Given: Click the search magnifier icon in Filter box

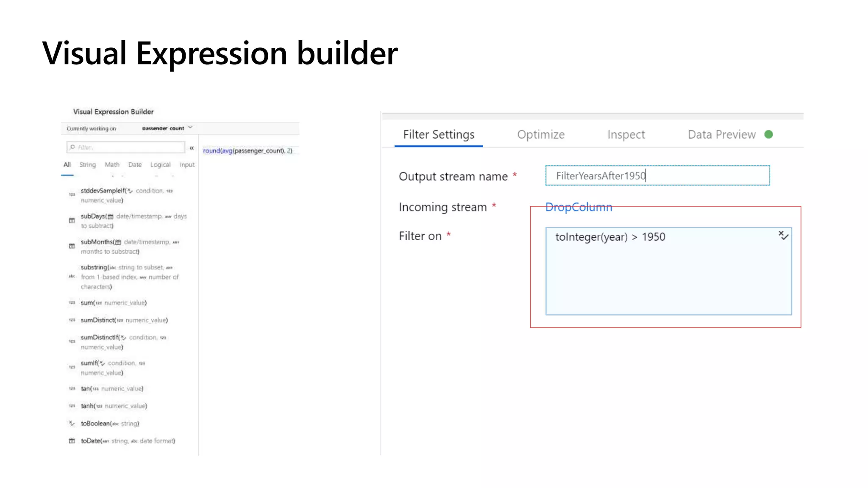Looking at the screenshot, I should click(72, 147).
